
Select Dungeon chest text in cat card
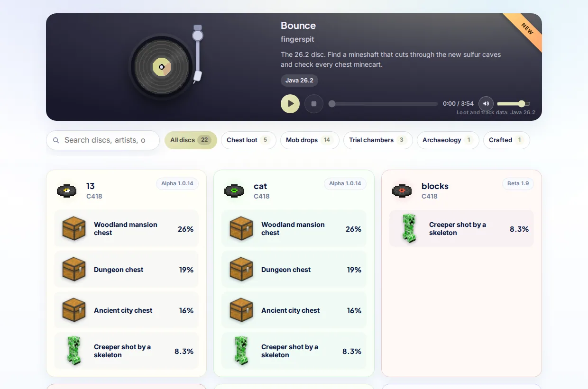click(x=286, y=270)
